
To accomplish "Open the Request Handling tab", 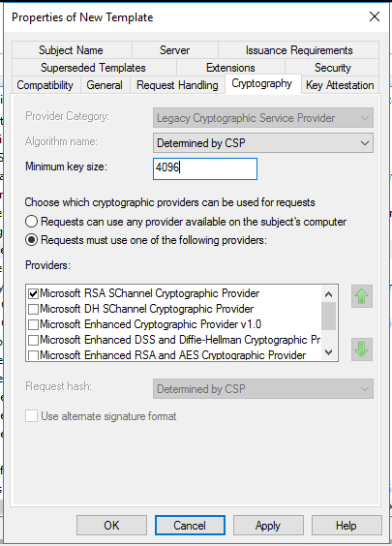I will pos(177,85).
